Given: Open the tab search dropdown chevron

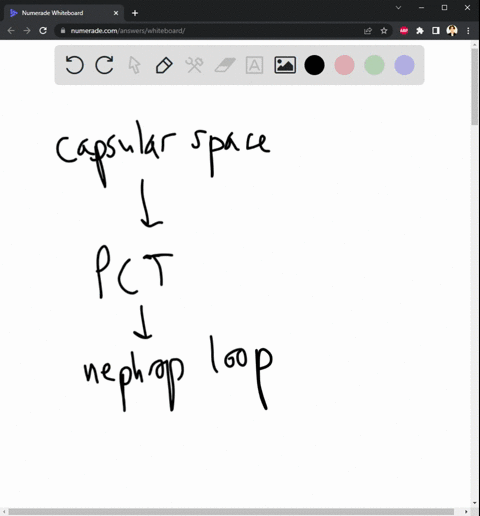Looking at the screenshot, I should (x=398, y=7).
